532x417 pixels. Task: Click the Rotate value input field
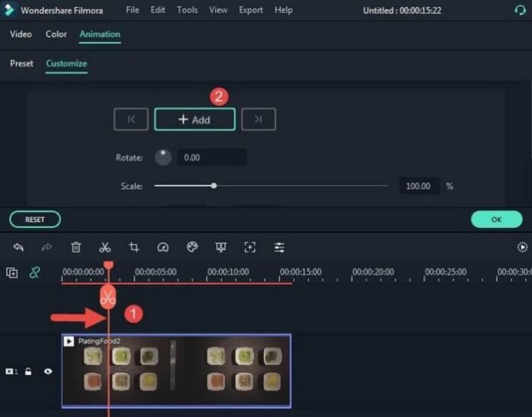click(x=211, y=158)
